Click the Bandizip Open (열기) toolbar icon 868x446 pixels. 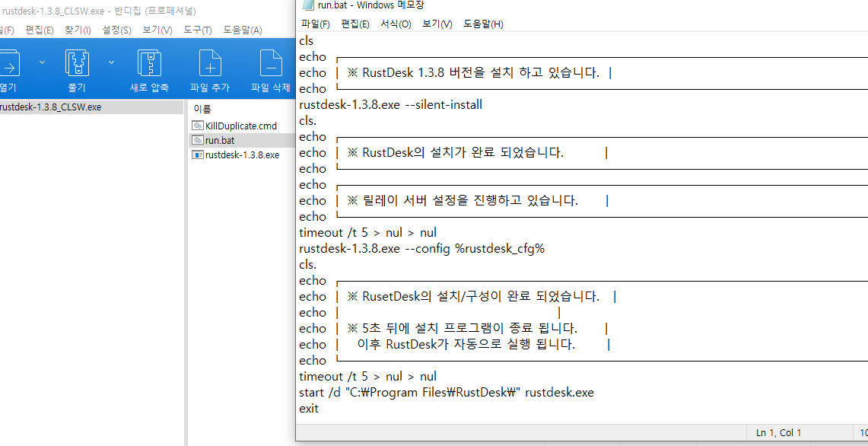(x=9, y=63)
